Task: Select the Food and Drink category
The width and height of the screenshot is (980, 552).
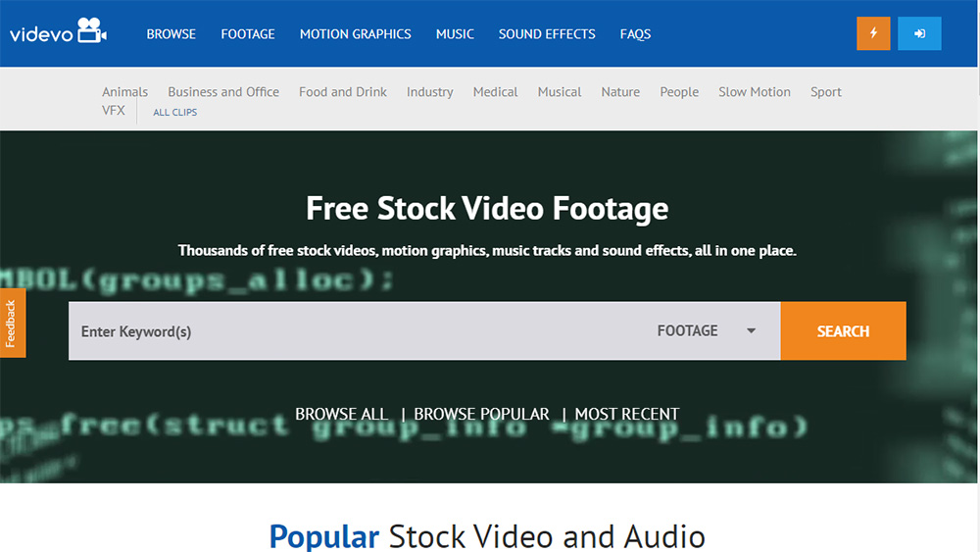Action: coord(342,92)
